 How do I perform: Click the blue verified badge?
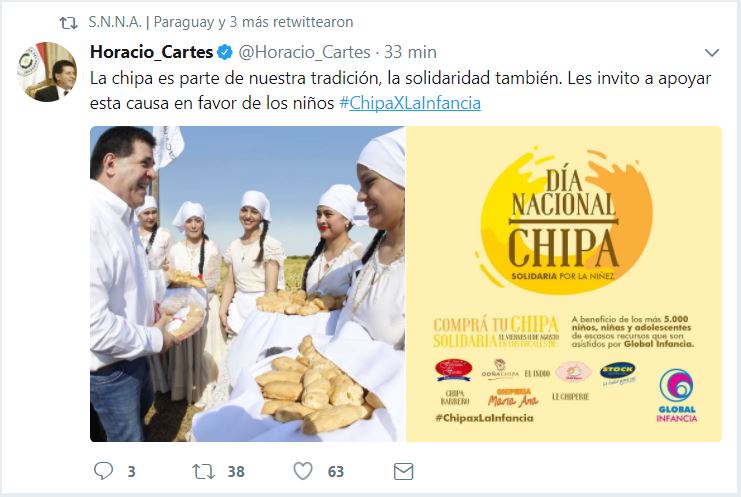pos(225,52)
